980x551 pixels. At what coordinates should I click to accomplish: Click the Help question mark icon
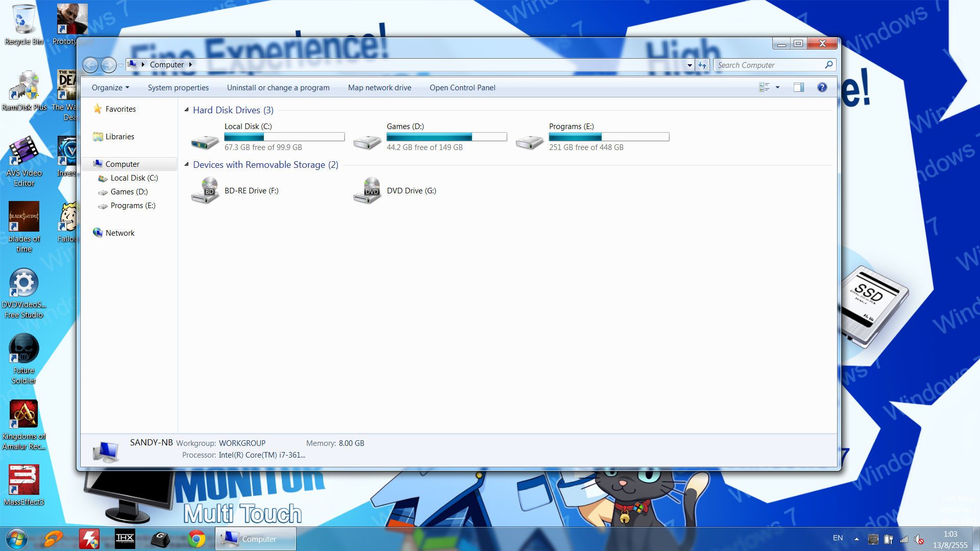coord(822,87)
